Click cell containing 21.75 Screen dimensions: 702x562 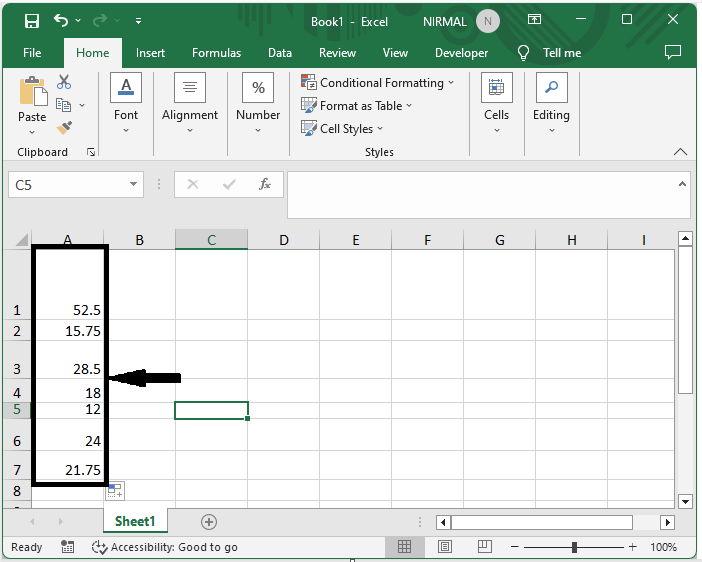coord(70,465)
